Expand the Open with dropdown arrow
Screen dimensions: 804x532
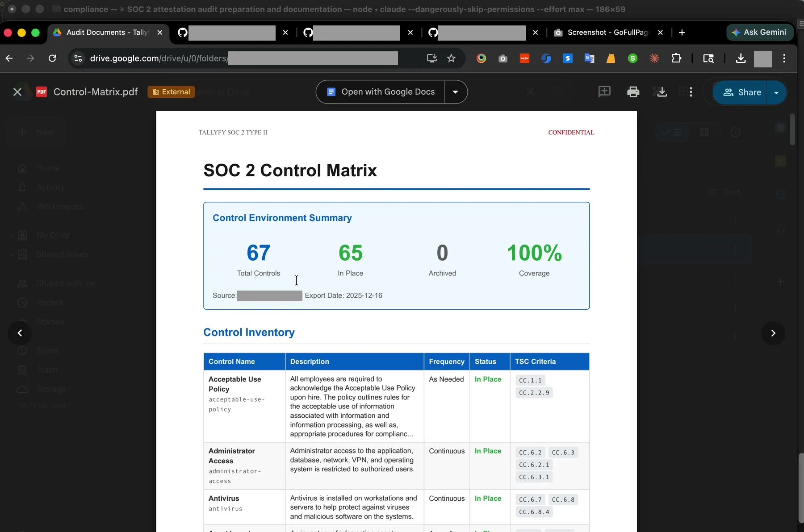pyautogui.click(x=456, y=92)
